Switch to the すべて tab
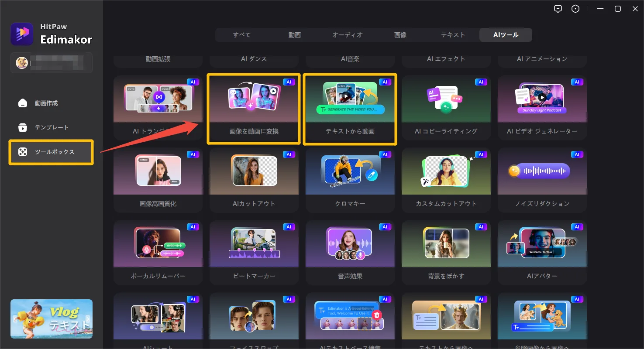 (x=242, y=35)
